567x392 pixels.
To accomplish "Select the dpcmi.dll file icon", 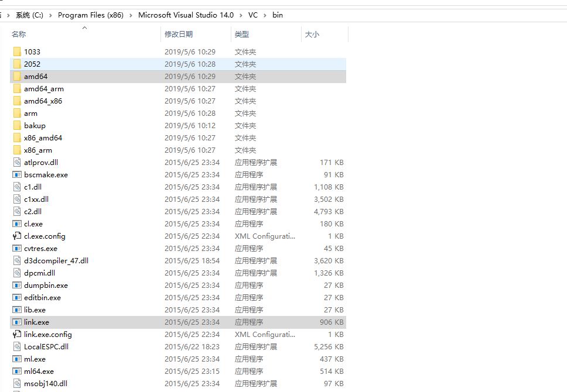I will pos(17,273).
